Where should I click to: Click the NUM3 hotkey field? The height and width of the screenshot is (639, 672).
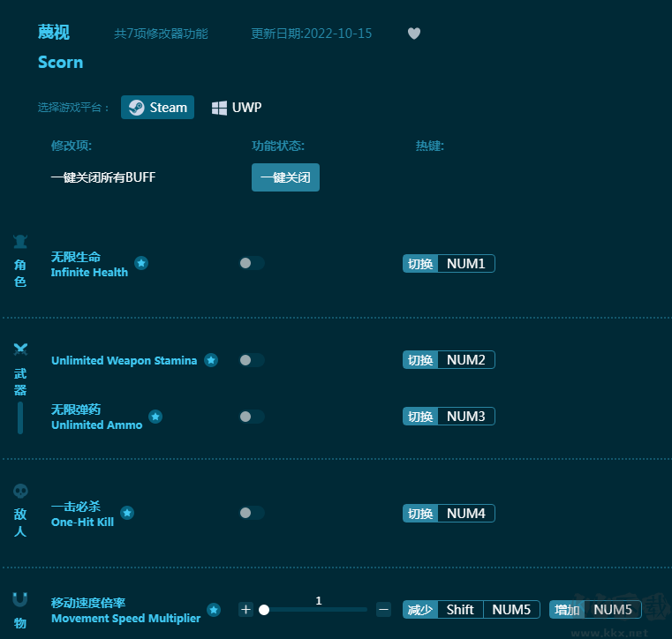pos(466,417)
